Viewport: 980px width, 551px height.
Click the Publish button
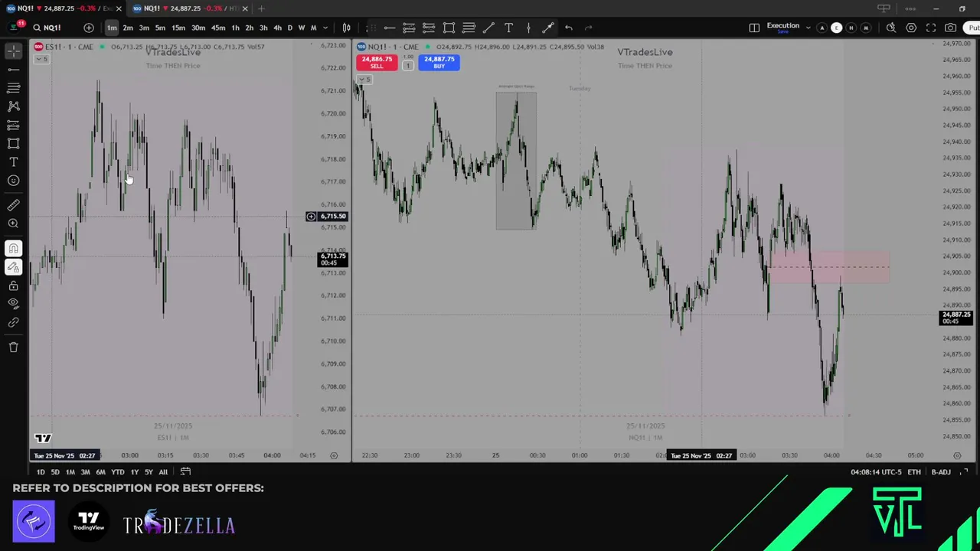click(973, 28)
